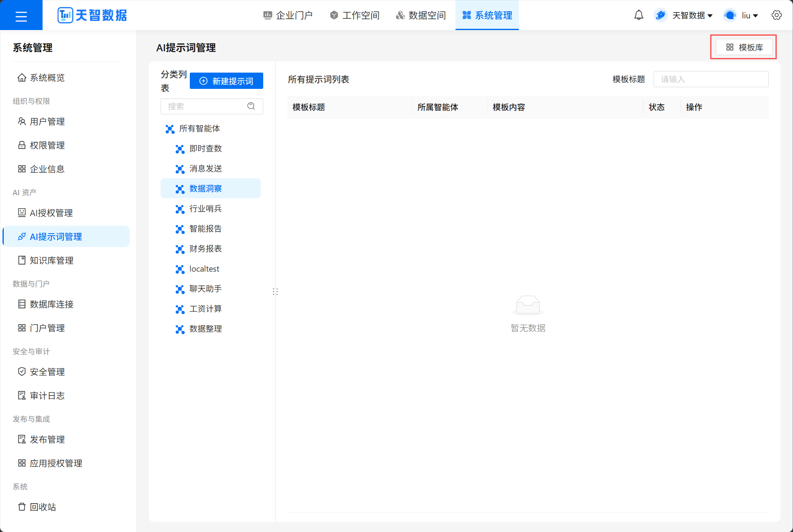Click the 权限管理 lock icon
The width and height of the screenshot is (793, 532).
22,145
